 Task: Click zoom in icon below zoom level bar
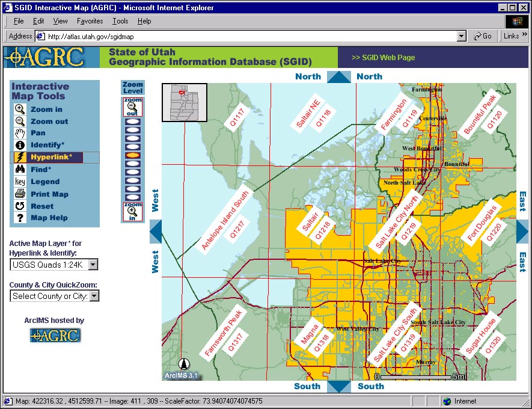click(x=133, y=212)
